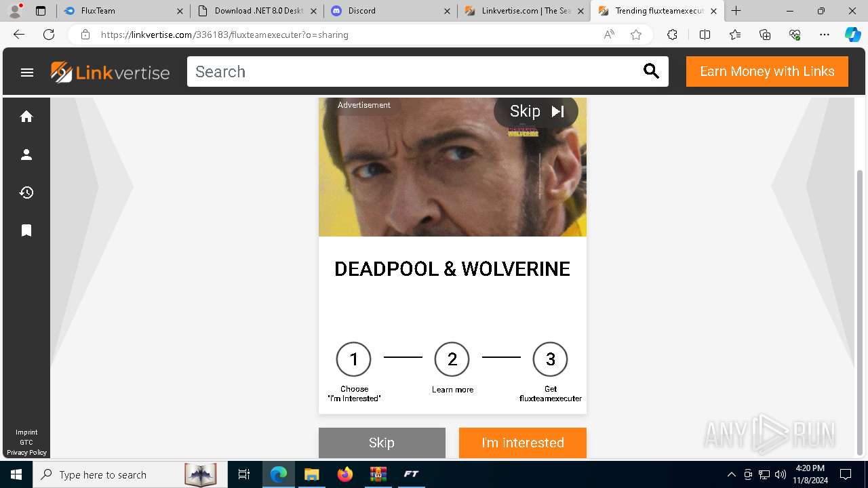
Task: Open Task View on taskbar
Action: coord(244,474)
